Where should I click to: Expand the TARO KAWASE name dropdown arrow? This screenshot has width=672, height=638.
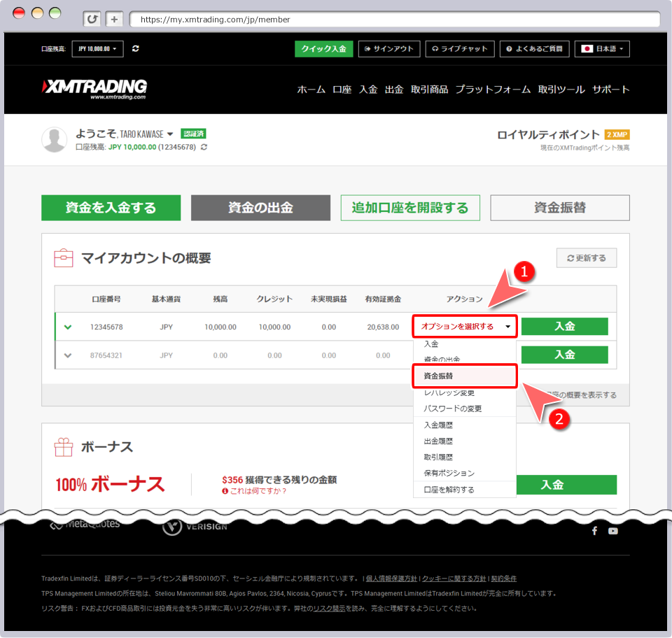tap(170, 134)
